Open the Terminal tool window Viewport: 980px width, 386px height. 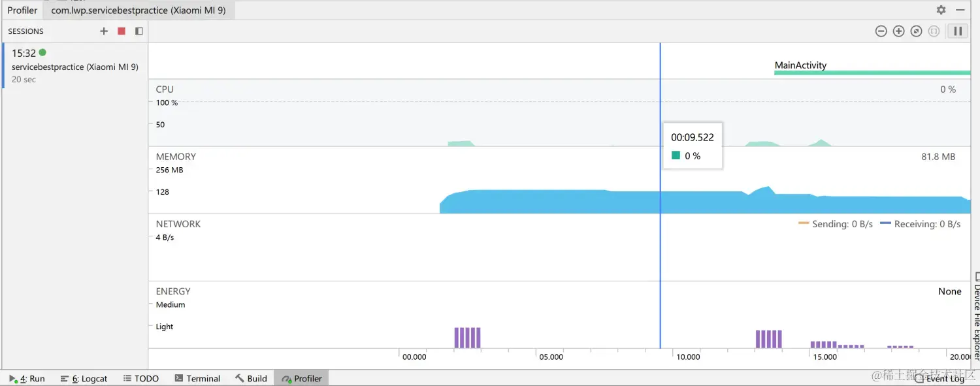(198, 378)
